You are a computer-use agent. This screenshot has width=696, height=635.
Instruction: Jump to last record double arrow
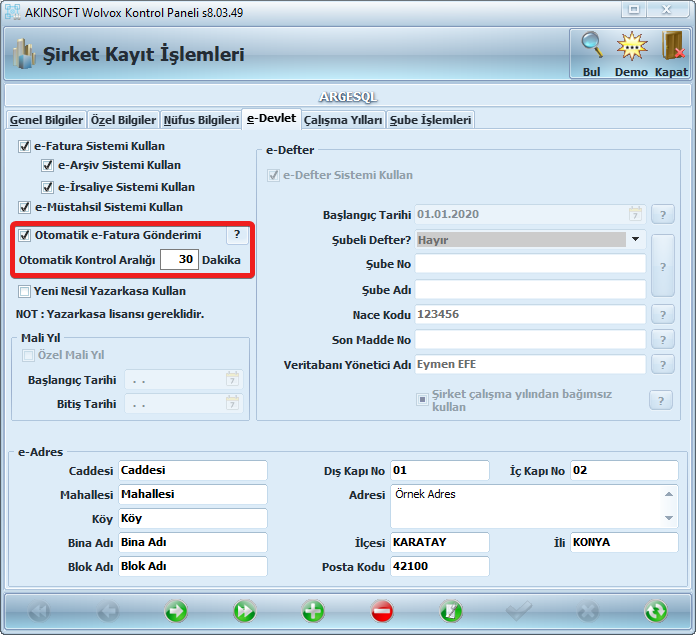click(245, 611)
